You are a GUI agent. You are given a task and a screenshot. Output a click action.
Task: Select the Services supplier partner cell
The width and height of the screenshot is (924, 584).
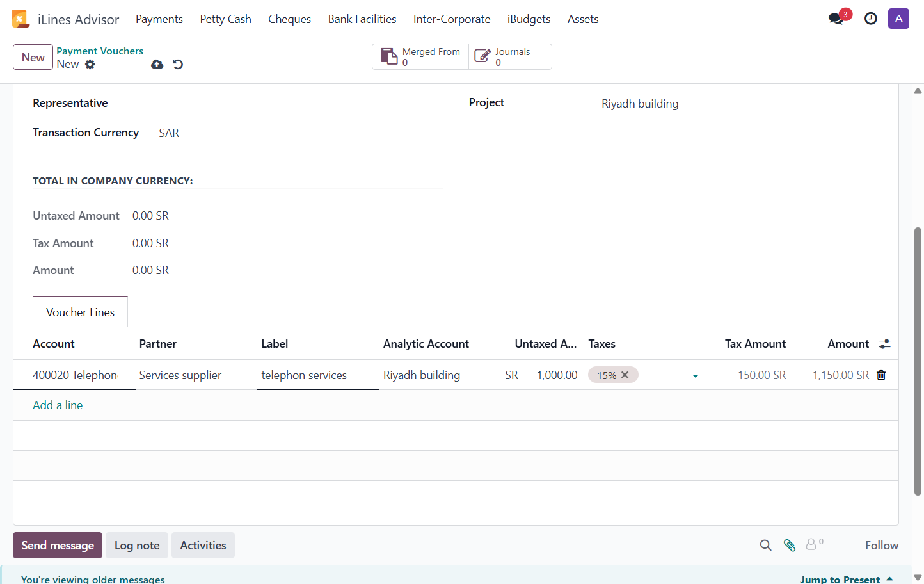tap(180, 375)
